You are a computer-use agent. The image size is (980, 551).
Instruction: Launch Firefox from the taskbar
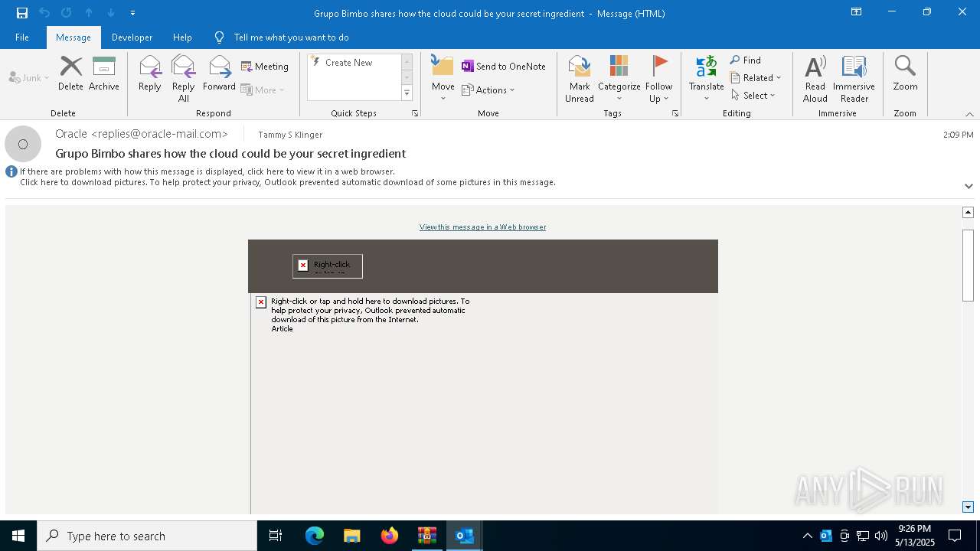[390, 536]
